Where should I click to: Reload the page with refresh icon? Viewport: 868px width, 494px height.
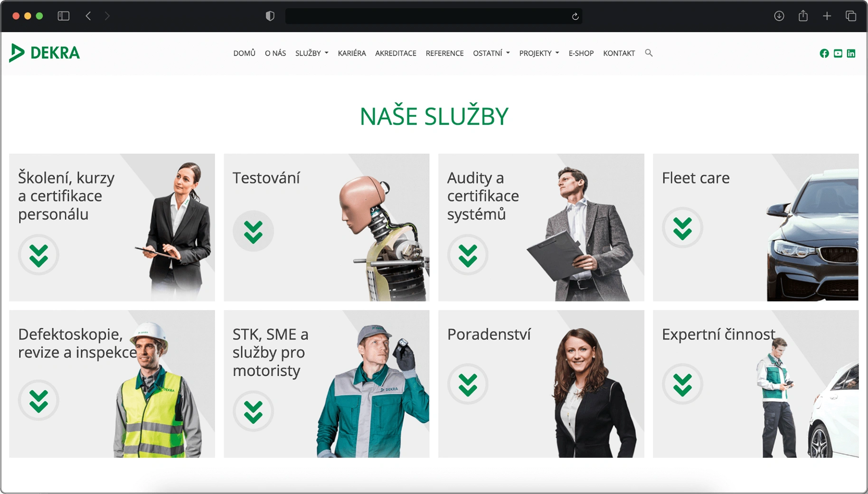point(575,17)
